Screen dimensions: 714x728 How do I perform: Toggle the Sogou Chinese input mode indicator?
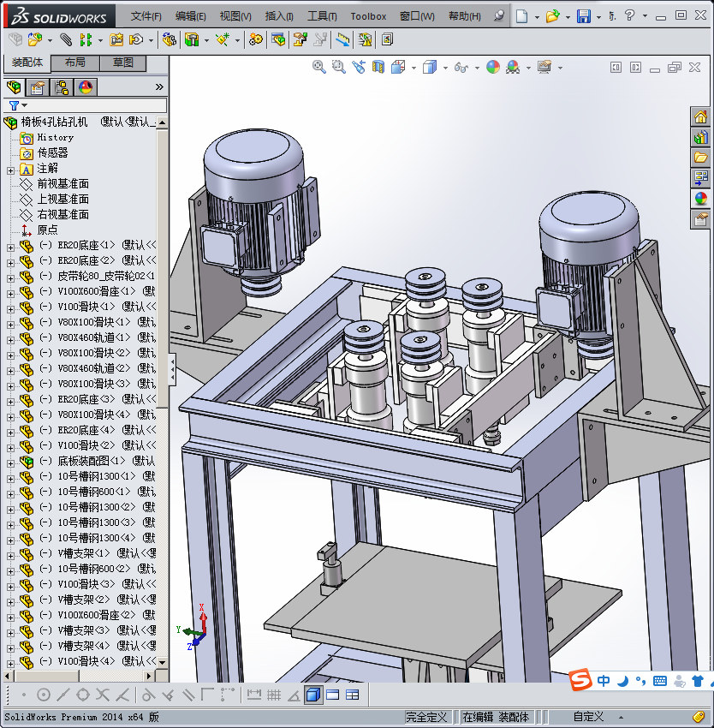(x=604, y=681)
